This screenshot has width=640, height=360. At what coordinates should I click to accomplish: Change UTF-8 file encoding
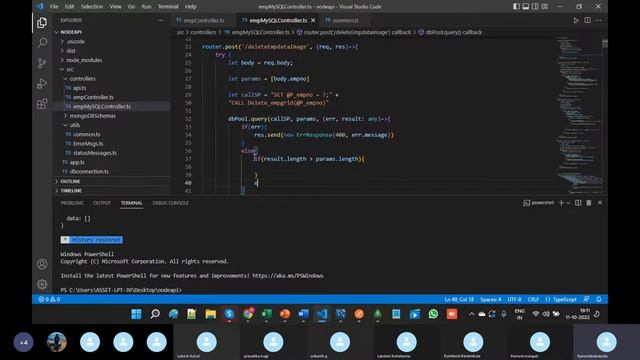(514, 299)
